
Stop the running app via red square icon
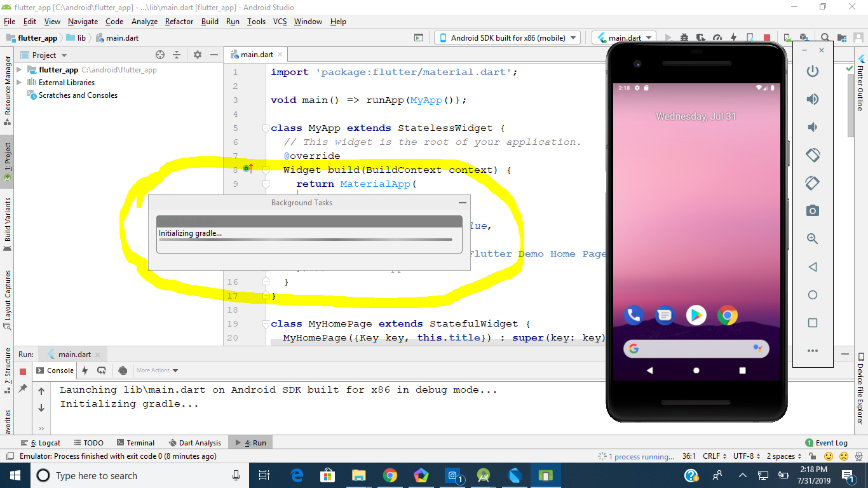pos(767,37)
